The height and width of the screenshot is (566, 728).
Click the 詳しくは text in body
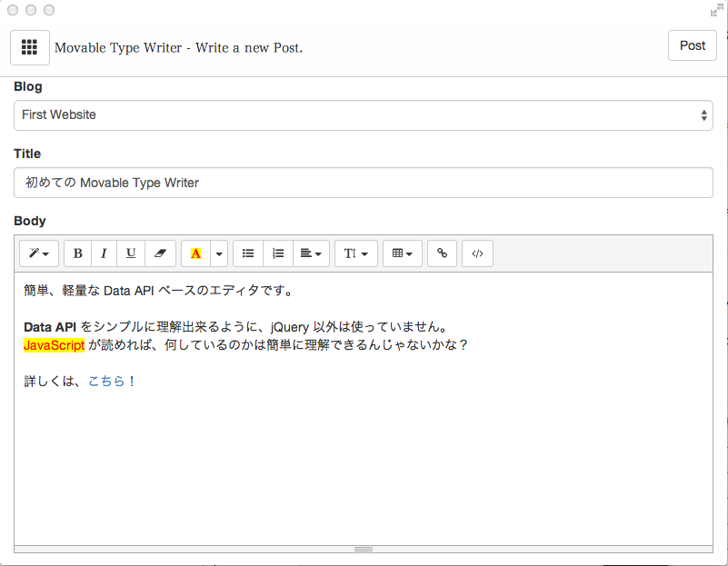click(x=49, y=381)
